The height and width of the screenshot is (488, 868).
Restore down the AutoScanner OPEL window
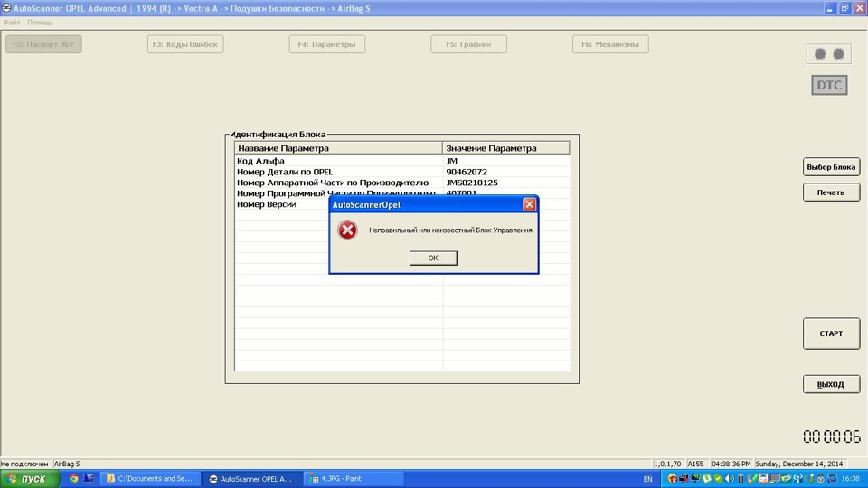click(844, 8)
